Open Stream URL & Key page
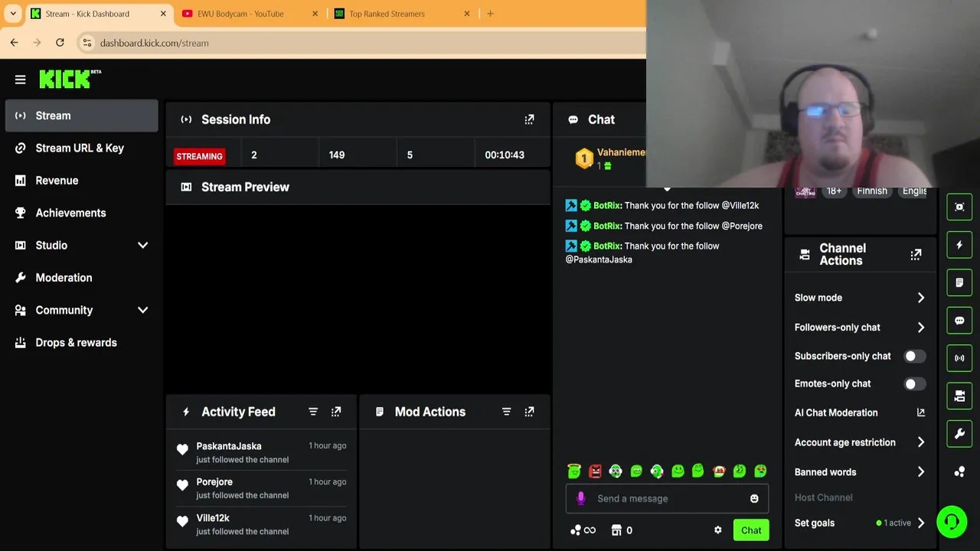980x551 pixels. [81, 148]
